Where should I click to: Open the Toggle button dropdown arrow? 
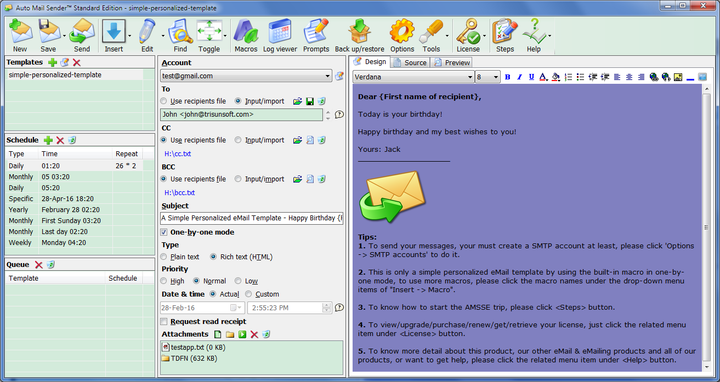point(225,36)
